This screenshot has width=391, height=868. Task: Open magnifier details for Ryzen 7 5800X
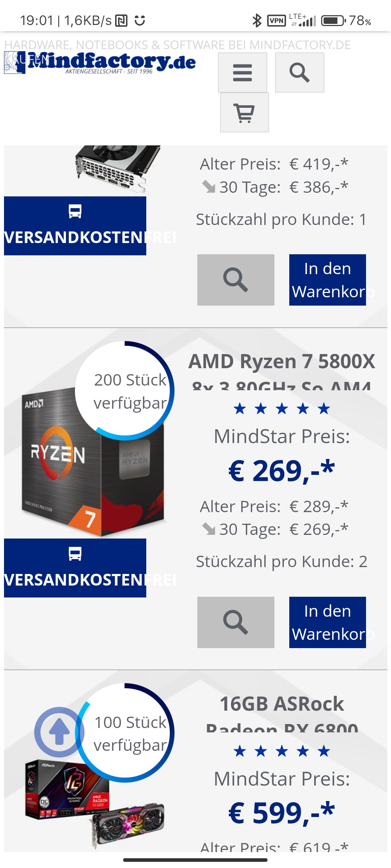(236, 622)
